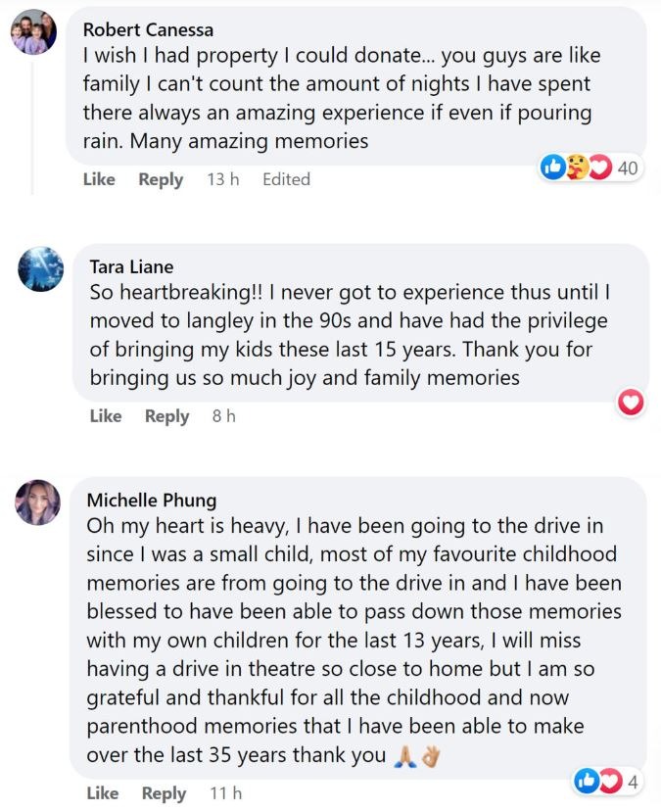Open the 40 reactions count list
The height and width of the screenshot is (812, 661).
[x=628, y=167]
